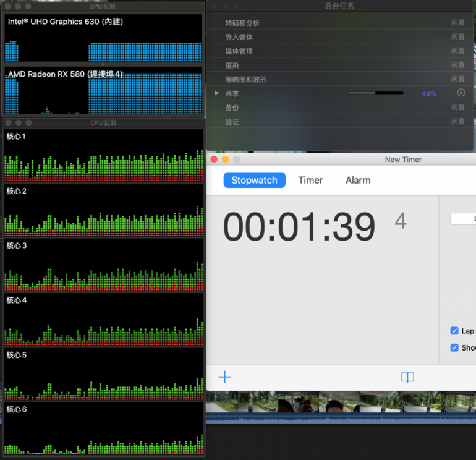Viewport: 476px width, 460px height.
Task: Click the 00:01:39 stopwatch display
Action: coord(299,227)
